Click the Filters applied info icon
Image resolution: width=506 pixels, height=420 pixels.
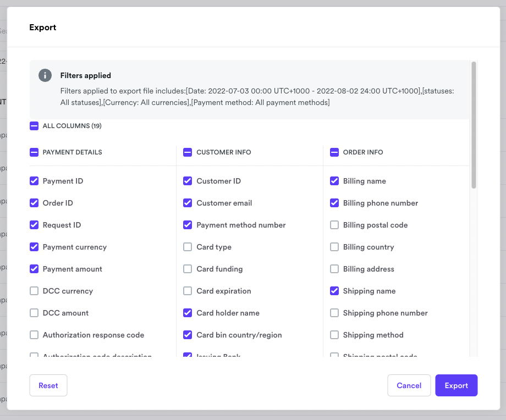(x=45, y=75)
